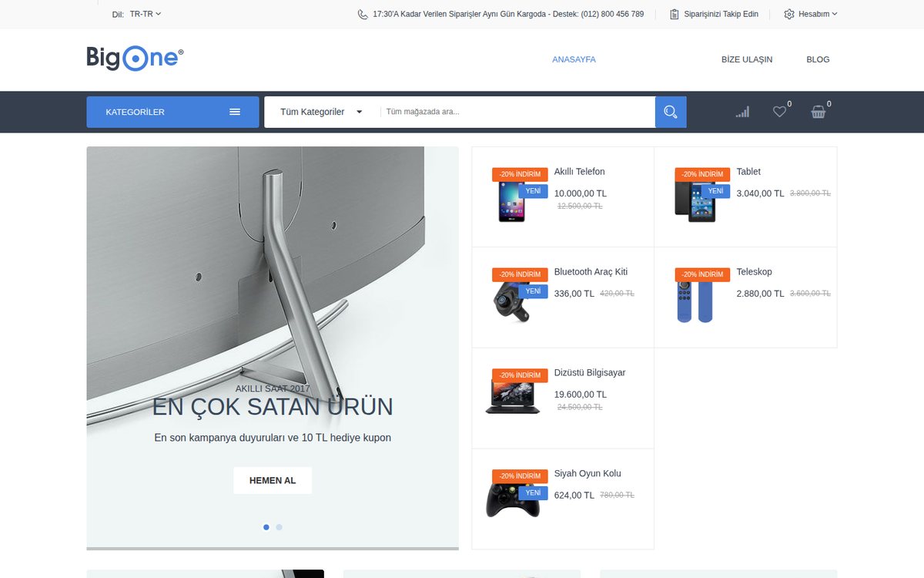Click the phone support icon

363,14
